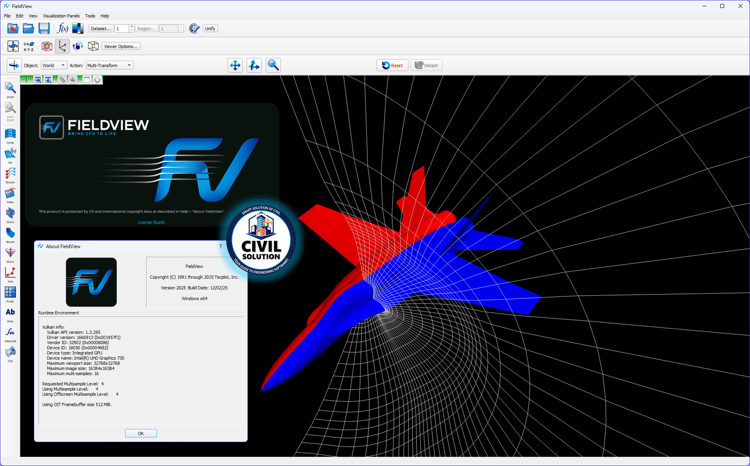Open the Coord surface panel
750x466 pixels.
(10, 215)
